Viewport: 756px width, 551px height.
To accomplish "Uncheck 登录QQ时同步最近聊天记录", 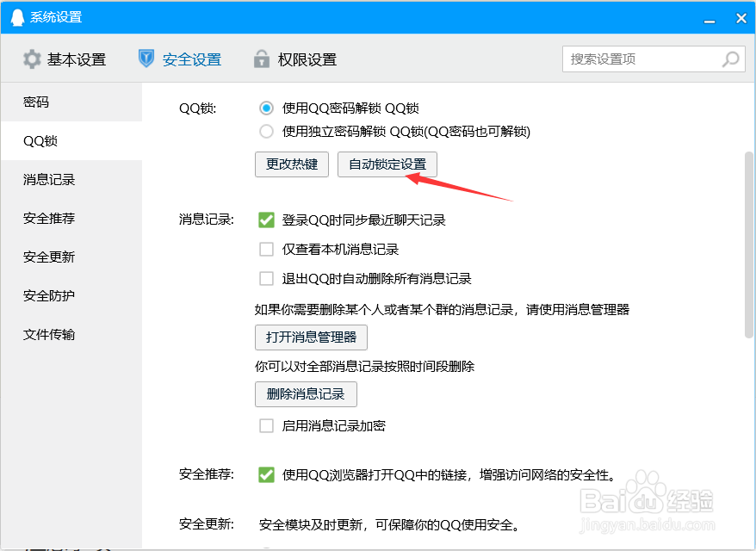I will click(266, 220).
